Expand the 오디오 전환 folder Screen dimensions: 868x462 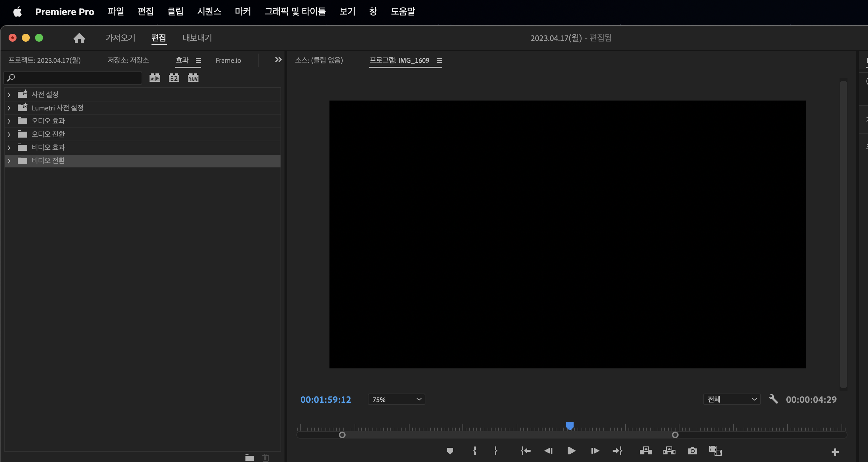[9, 135]
